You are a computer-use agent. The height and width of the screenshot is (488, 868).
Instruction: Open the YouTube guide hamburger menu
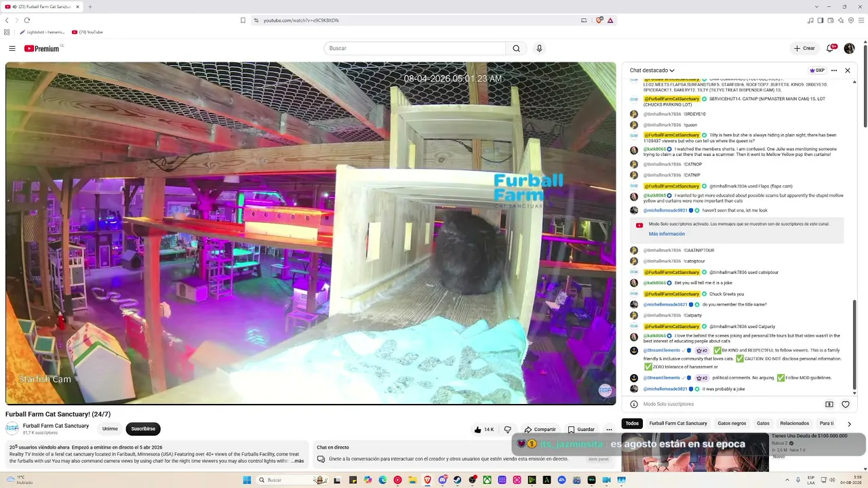[x=12, y=49]
